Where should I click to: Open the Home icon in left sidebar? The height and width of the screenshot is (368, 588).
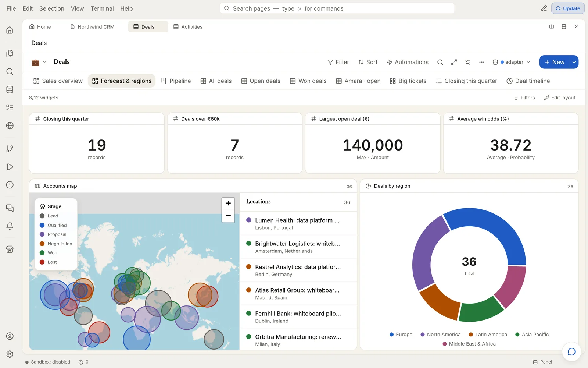pos(10,30)
